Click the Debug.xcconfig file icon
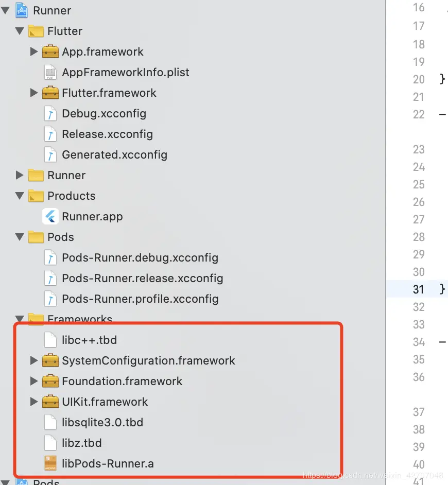This screenshot has width=448, height=485. (50, 113)
